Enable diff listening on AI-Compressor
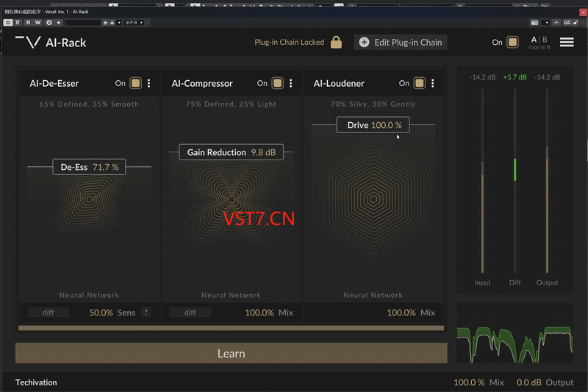This screenshot has height=392, width=588. click(190, 313)
